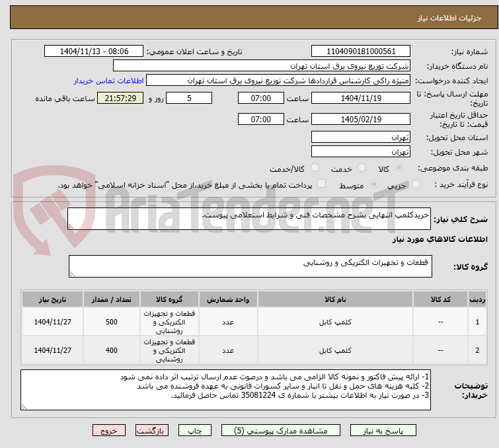Click date 1404/11/27 in row 2
This screenshot has width=499, height=448.
(52, 350)
